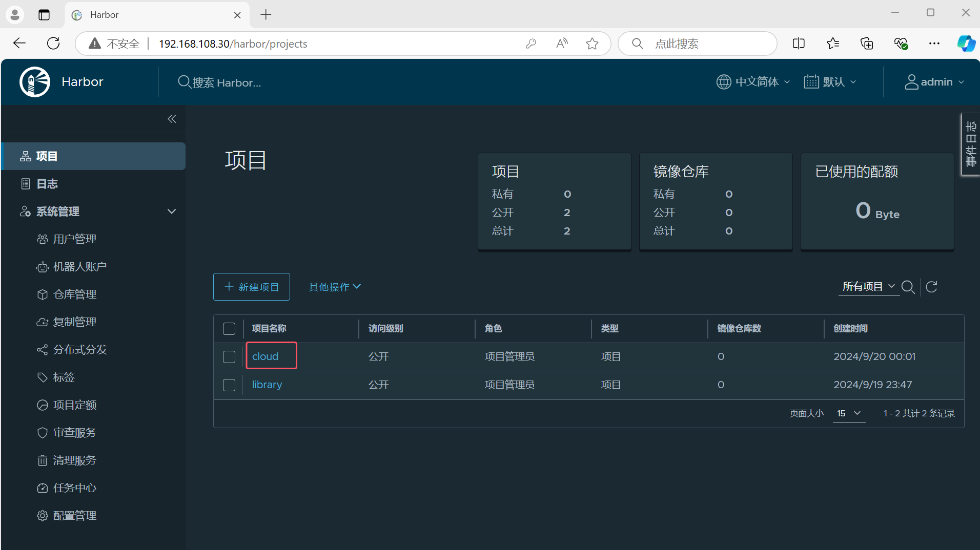Close the Harbor browser tab
This screenshot has height=550, width=980.
[x=237, y=15]
